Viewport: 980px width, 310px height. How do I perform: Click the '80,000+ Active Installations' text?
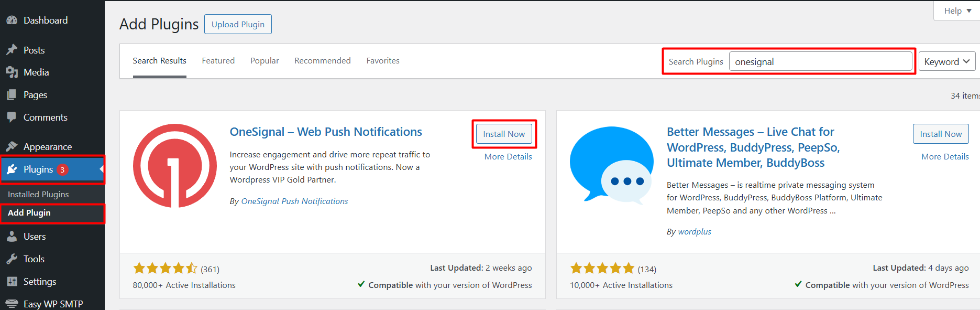tap(184, 285)
